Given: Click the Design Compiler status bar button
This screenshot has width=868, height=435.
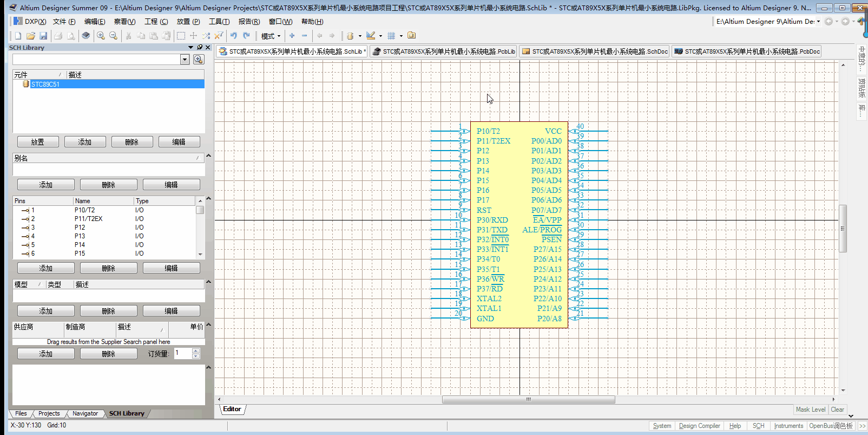Looking at the screenshot, I should (699, 426).
